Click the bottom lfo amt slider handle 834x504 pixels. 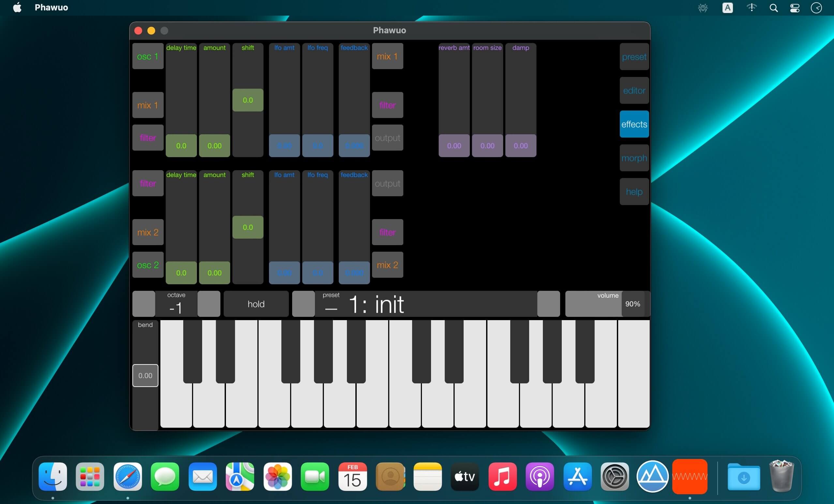point(284,273)
